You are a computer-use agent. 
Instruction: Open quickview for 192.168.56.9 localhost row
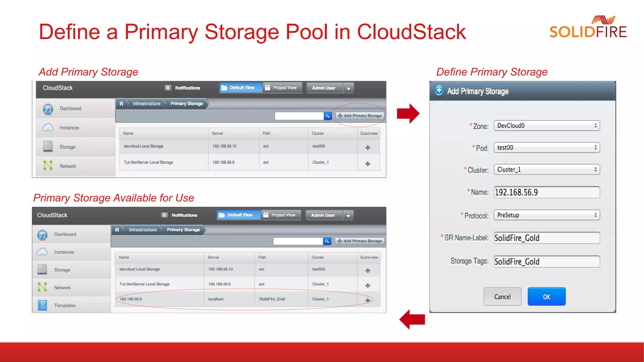tap(368, 300)
